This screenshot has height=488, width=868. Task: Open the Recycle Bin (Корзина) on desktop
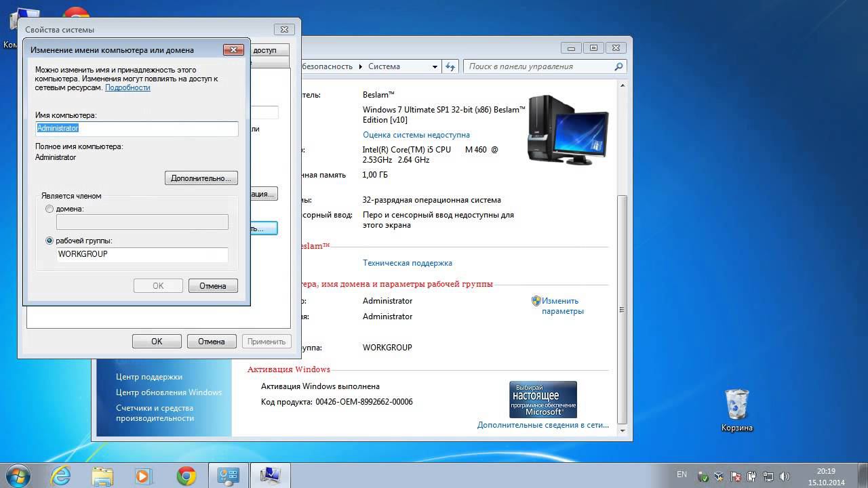pos(736,405)
